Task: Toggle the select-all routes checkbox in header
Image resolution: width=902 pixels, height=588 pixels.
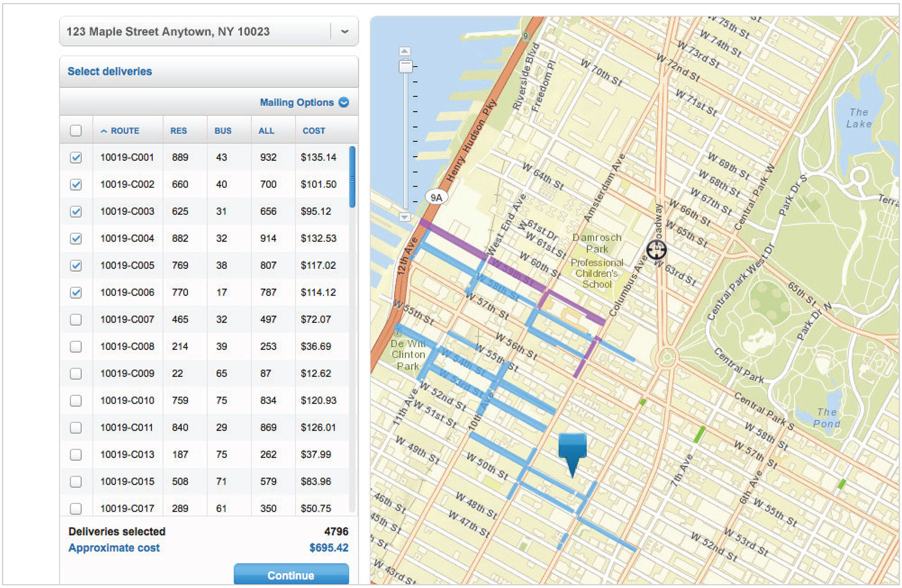Action: tap(76, 130)
